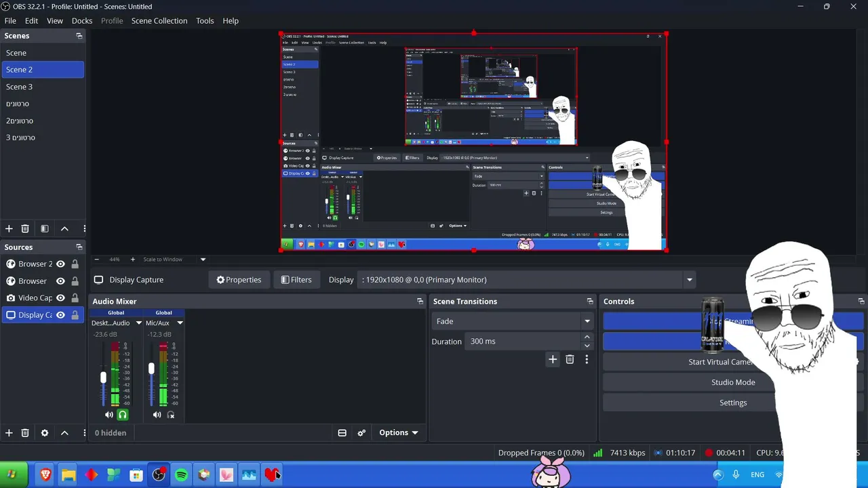The image size is (868, 488).
Task: Open the Scenes toolbar more-options menu
Action: tap(84, 229)
